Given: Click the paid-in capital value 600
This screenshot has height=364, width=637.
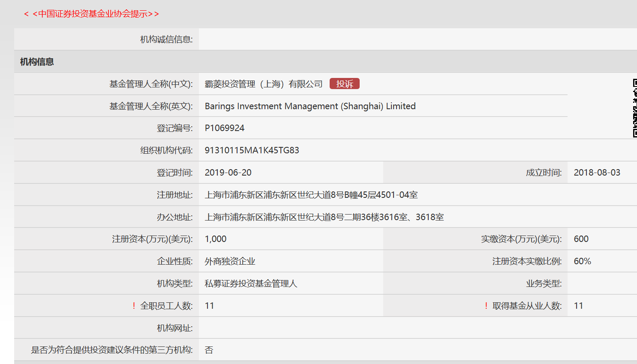Looking at the screenshot, I should coord(581,239).
